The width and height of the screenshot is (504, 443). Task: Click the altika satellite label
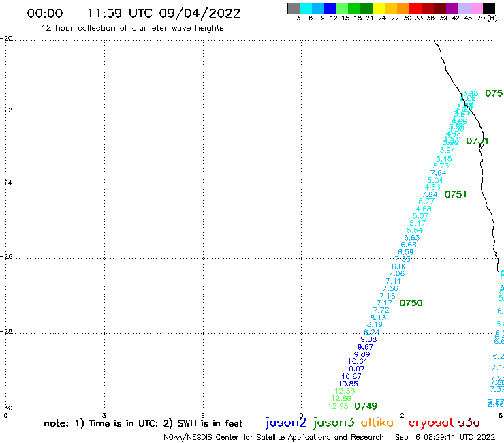pos(377,423)
